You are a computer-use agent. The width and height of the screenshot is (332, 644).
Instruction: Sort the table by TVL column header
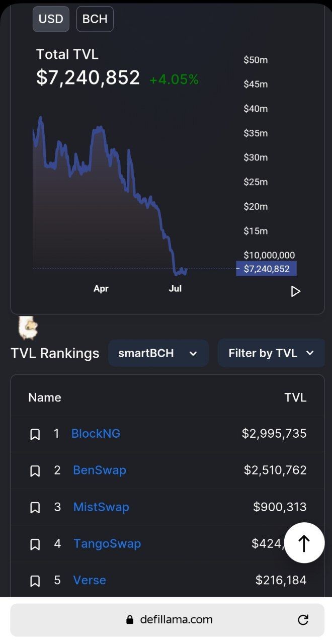click(x=295, y=397)
